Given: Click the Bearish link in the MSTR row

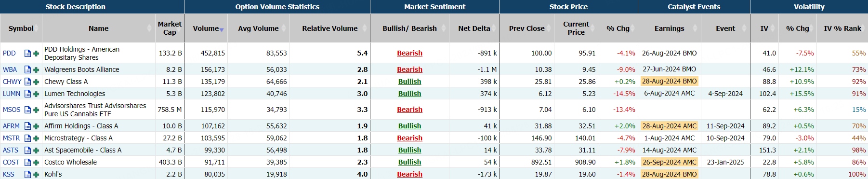Looking at the screenshot, I should pyautogui.click(x=409, y=138).
